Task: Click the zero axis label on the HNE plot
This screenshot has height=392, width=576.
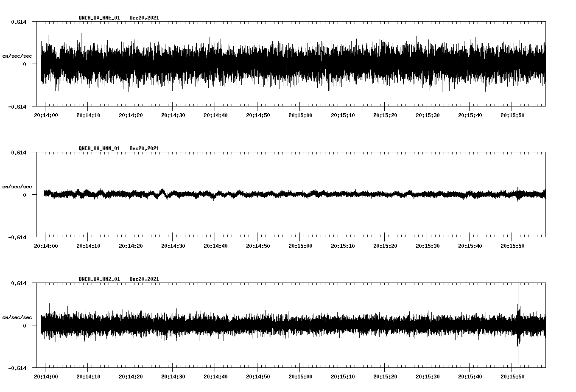Action: (x=25, y=64)
